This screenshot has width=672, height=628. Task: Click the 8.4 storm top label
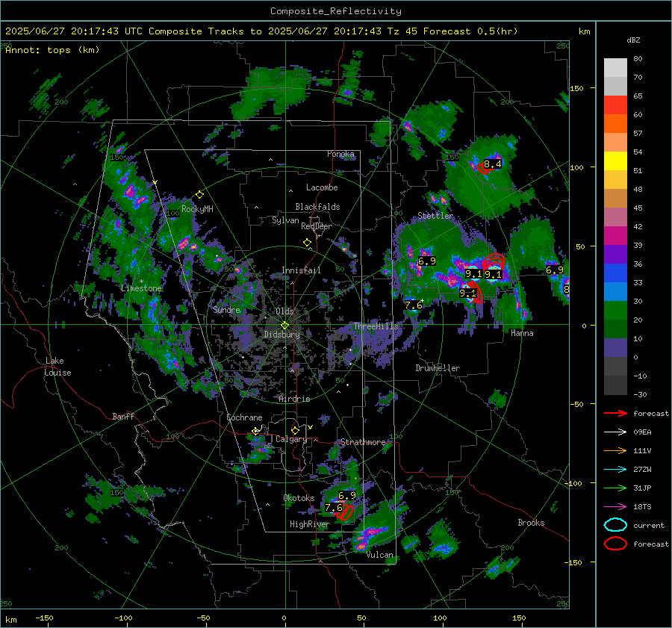pyautogui.click(x=493, y=164)
